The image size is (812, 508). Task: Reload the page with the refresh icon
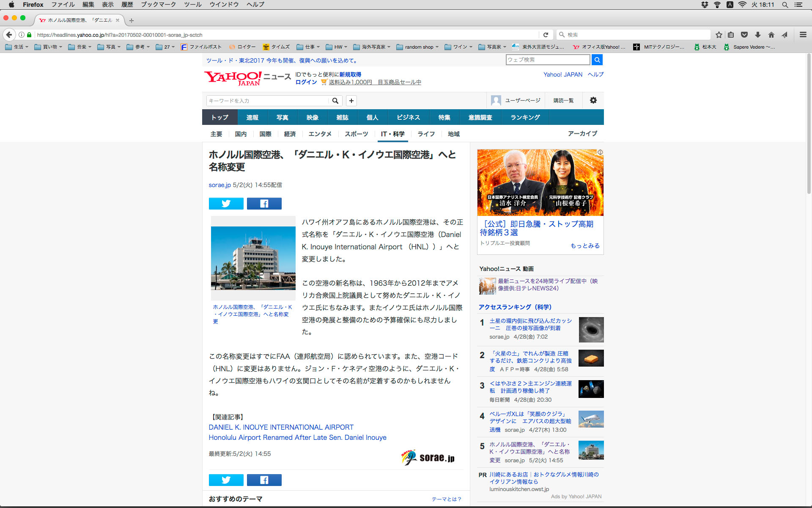[546, 35]
